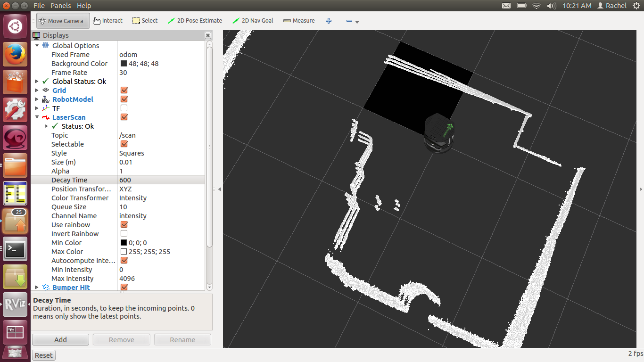This screenshot has width=644, height=362.
Task: Activate the Select tool
Action: 145,21
